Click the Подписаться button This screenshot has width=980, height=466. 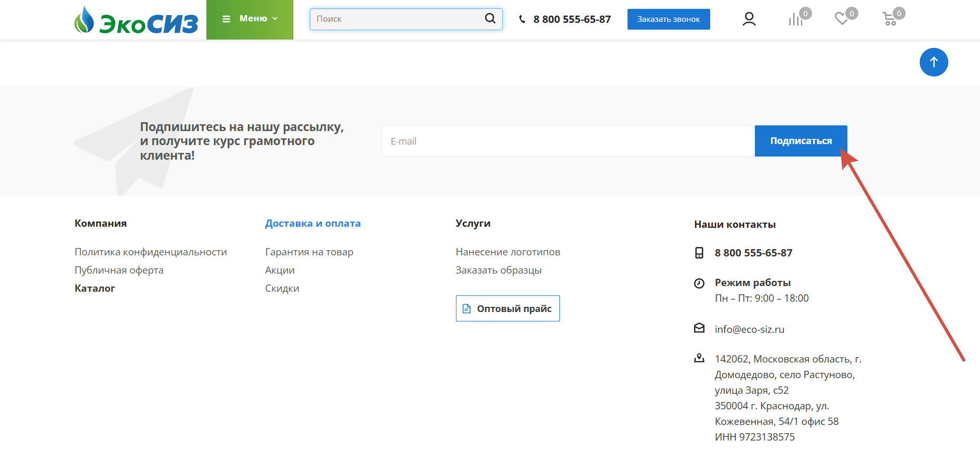pos(801,141)
